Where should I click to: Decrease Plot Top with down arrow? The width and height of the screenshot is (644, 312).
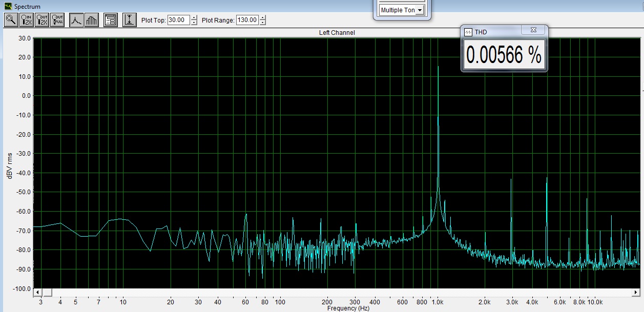tap(194, 23)
